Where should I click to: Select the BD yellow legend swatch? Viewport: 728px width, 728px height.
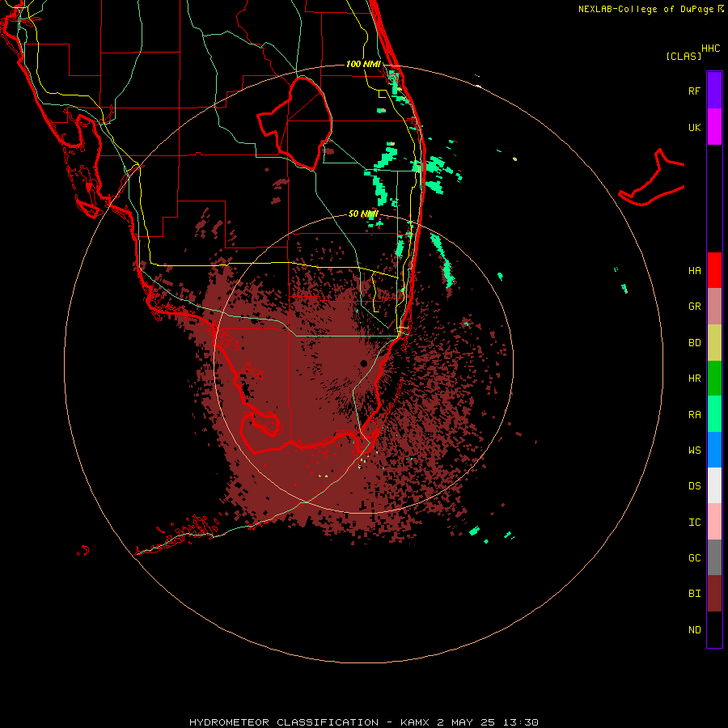point(714,342)
